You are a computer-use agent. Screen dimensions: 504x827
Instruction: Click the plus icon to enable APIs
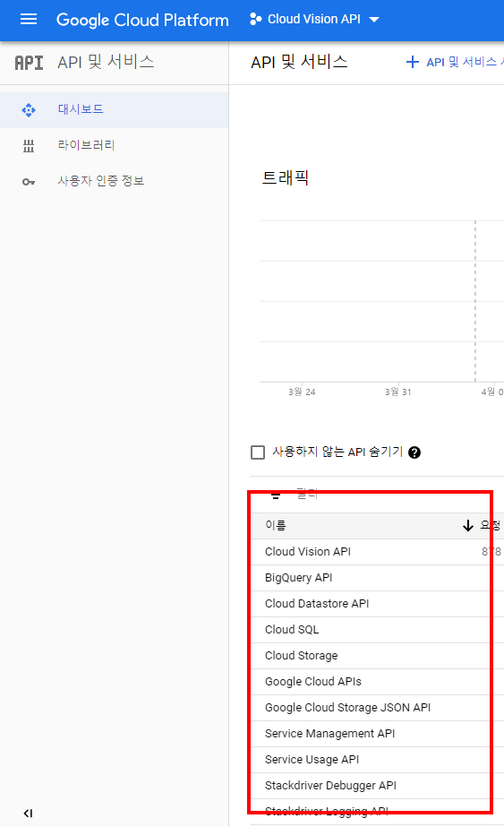tap(413, 62)
